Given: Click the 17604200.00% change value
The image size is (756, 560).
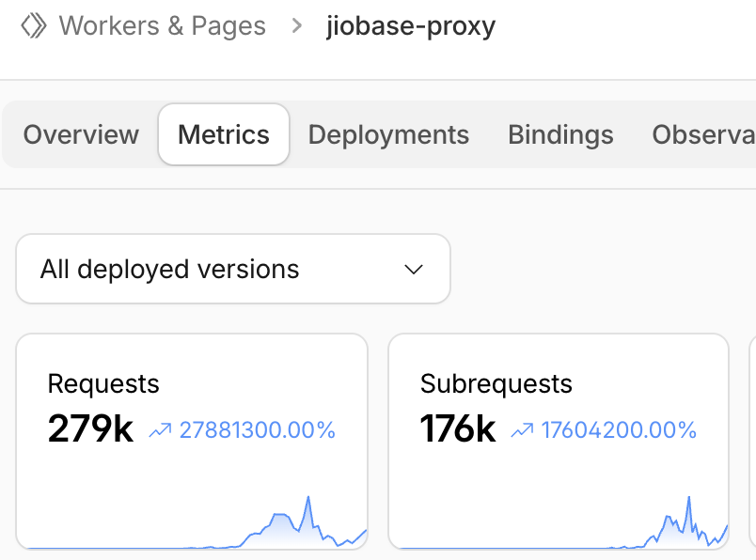Looking at the screenshot, I should click(x=619, y=430).
